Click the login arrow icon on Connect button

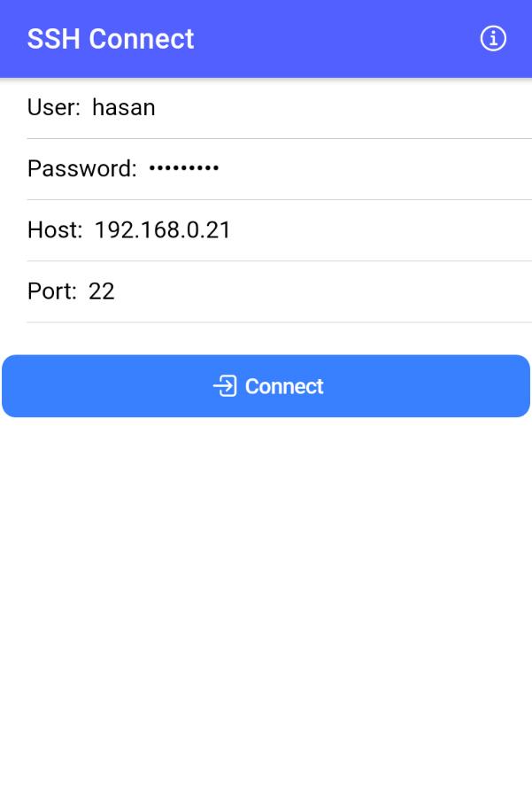225,386
